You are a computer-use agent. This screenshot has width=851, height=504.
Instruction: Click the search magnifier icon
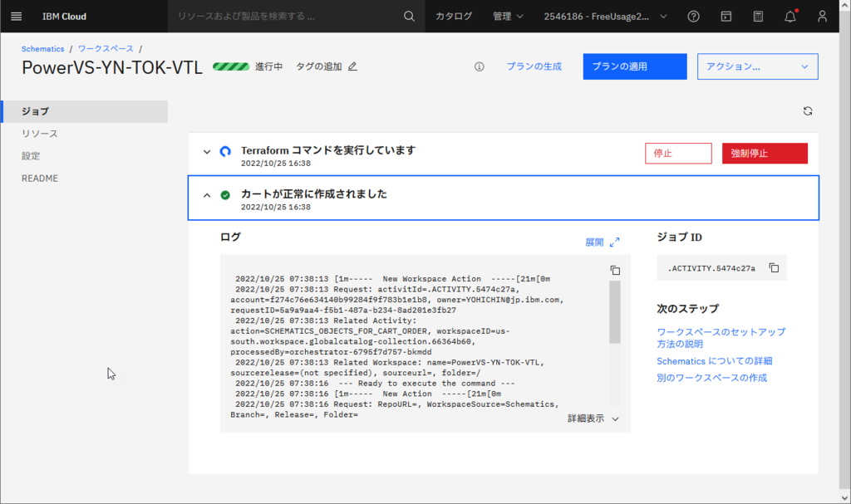[x=409, y=17]
